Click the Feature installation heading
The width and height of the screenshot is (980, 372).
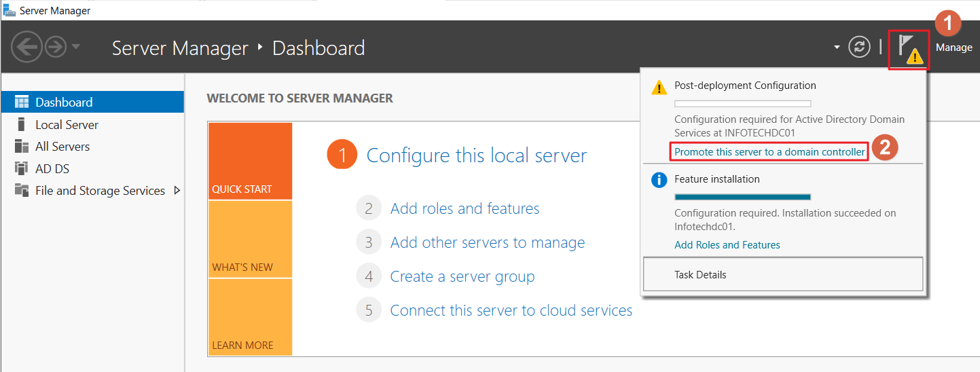[x=717, y=179]
